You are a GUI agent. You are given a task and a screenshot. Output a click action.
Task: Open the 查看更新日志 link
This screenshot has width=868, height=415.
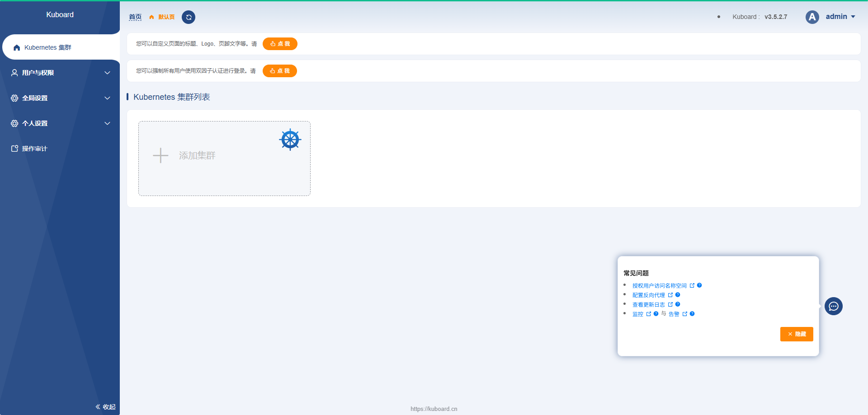(648, 305)
